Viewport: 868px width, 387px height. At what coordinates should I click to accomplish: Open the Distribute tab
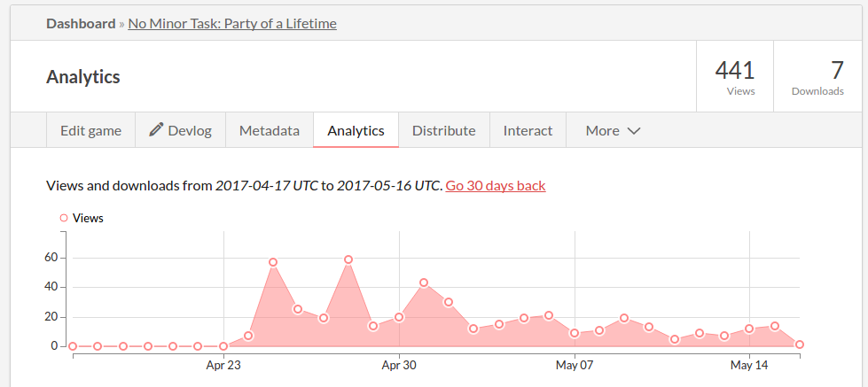click(x=444, y=130)
